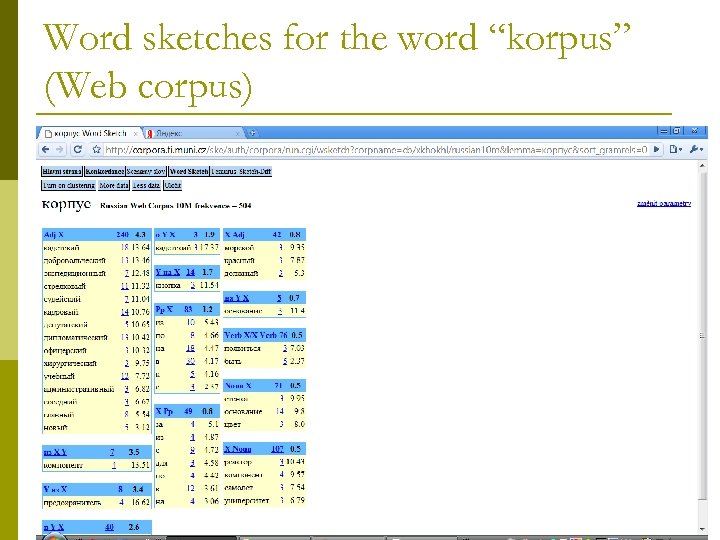Screen dimensions: 720x540
Task: Reload the page with the refresh icon
Action: 78,149
